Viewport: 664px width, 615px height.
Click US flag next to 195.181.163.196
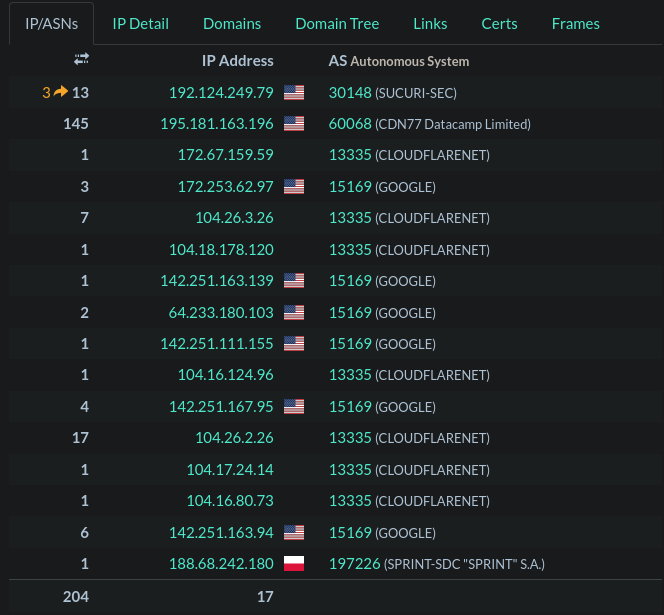pyautogui.click(x=294, y=124)
